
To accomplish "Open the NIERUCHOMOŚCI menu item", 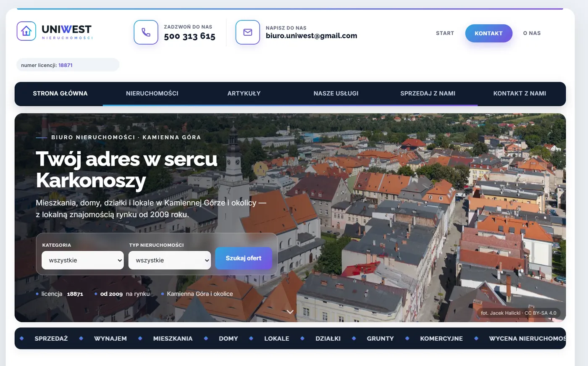I will pos(152,93).
